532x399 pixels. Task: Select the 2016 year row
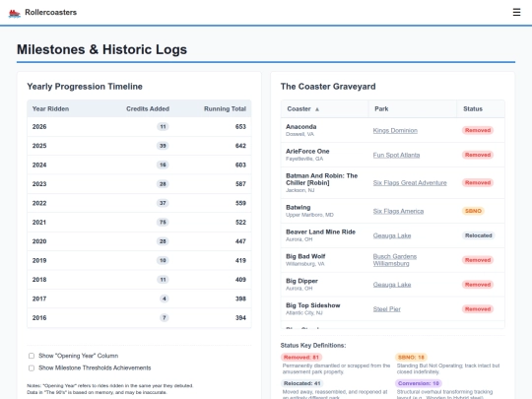[139, 318]
